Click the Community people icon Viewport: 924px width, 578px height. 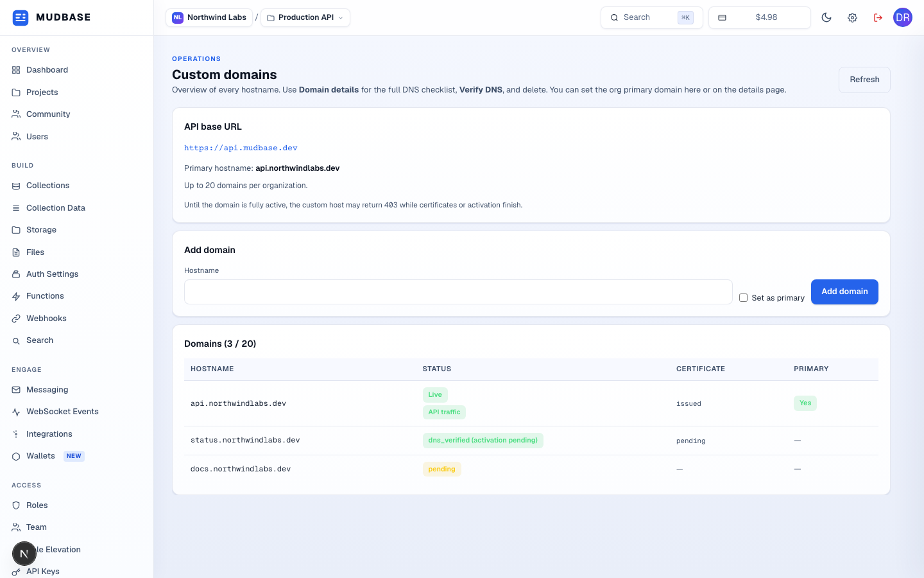point(16,114)
